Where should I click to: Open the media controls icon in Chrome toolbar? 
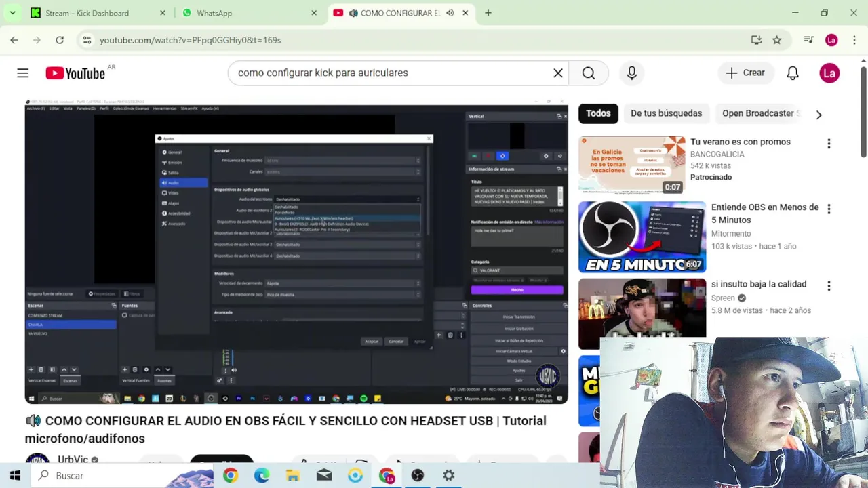808,40
